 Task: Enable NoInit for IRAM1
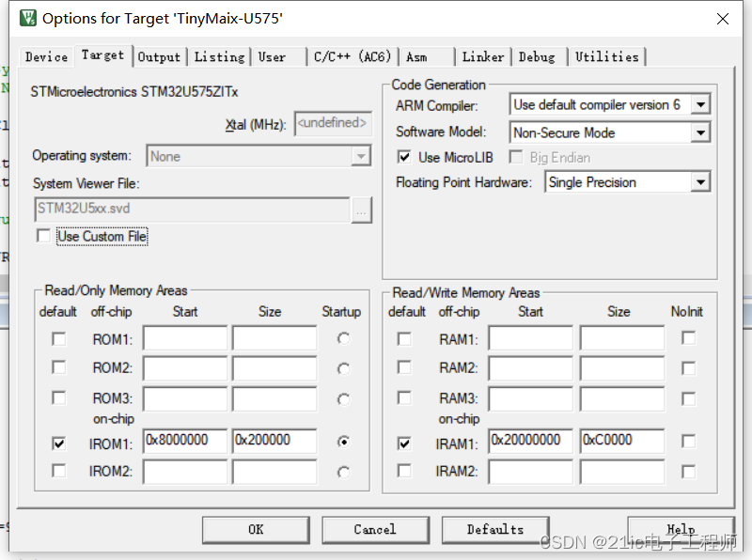(689, 441)
